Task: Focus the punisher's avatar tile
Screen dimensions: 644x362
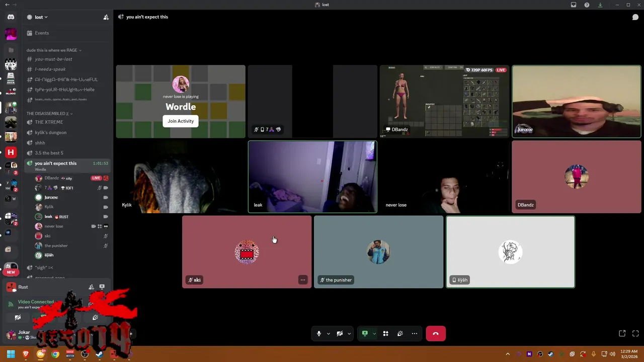Action: point(378,252)
